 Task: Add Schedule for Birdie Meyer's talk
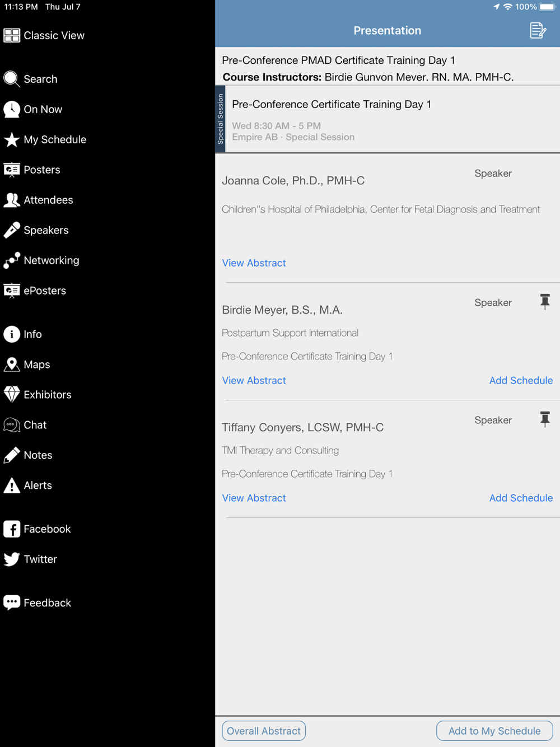[x=521, y=380]
